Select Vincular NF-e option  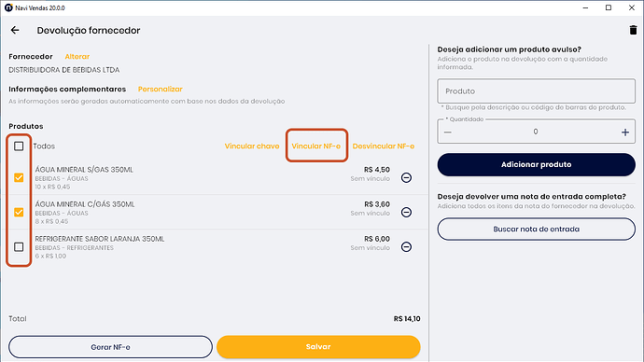point(315,146)
